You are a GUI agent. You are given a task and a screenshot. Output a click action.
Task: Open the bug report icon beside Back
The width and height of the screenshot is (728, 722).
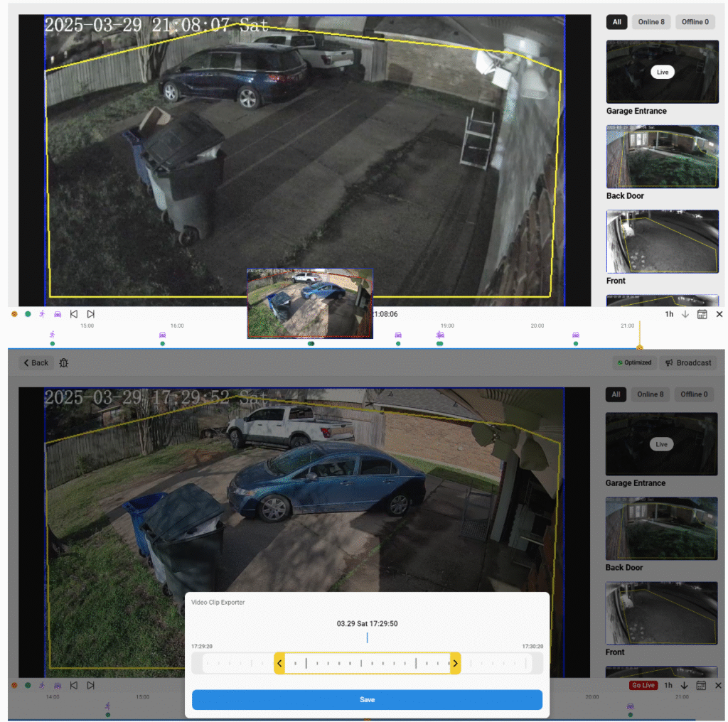[x=63, y=363]
